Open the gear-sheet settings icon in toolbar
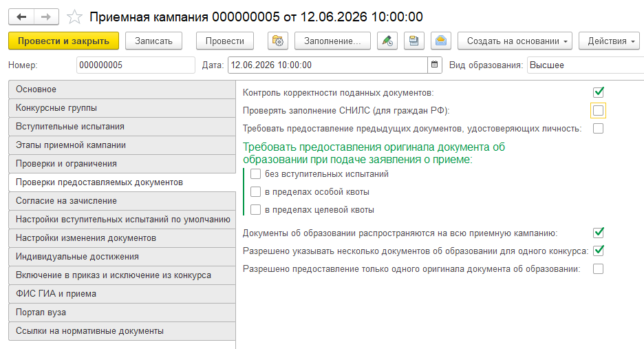This screenshot has width=644, height=349. (278, 41)
